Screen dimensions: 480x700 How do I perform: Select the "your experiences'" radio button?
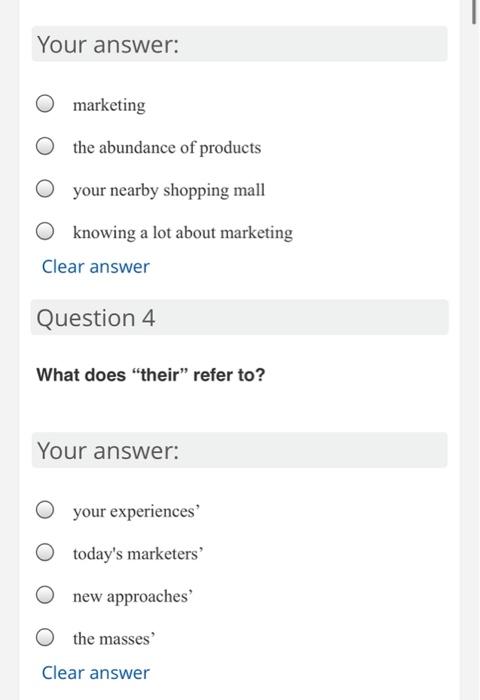tap(45, 510)
